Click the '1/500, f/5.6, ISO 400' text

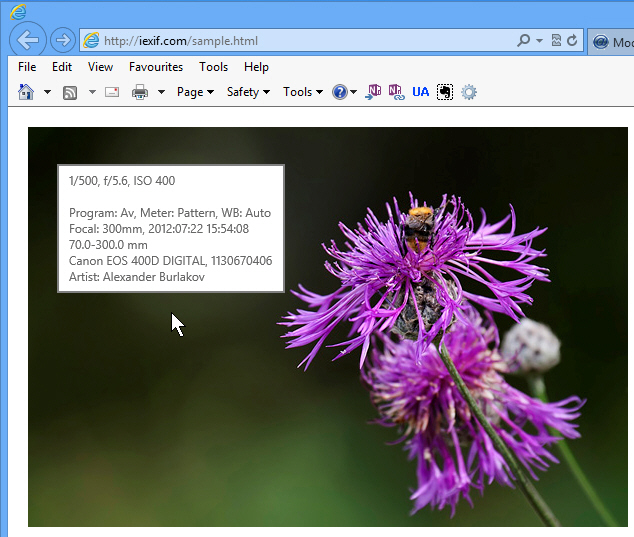tap(122, 181)
